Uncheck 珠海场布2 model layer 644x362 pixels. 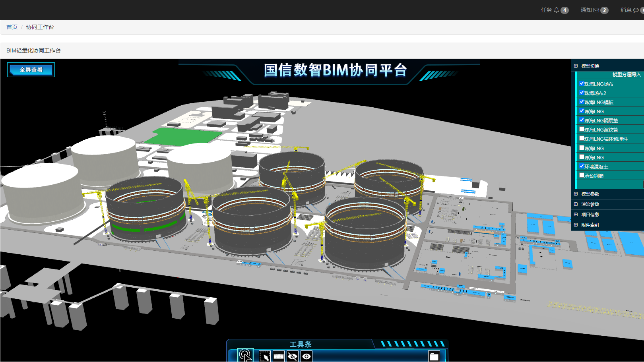click(x=582, y=93)
